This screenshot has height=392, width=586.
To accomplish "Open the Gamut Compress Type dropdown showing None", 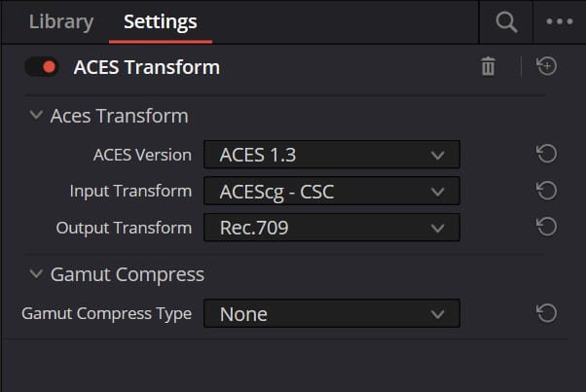I will click(332, 313).
